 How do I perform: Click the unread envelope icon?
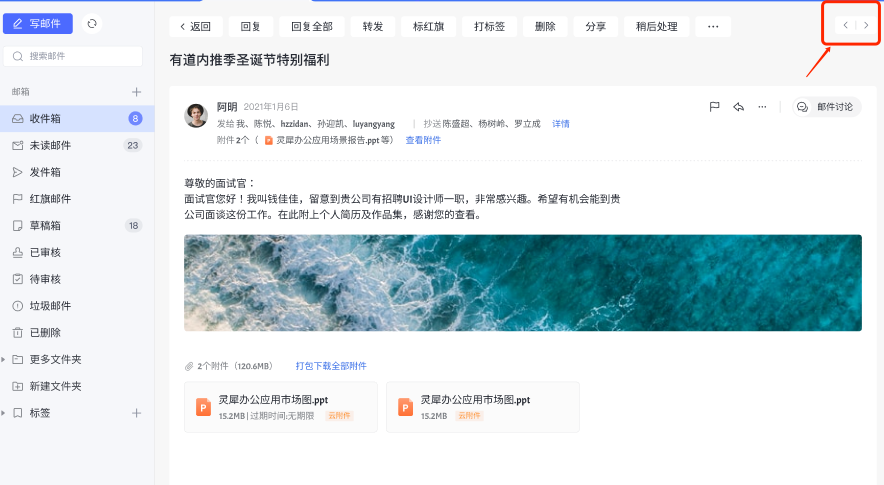click(x=18, y=146)
